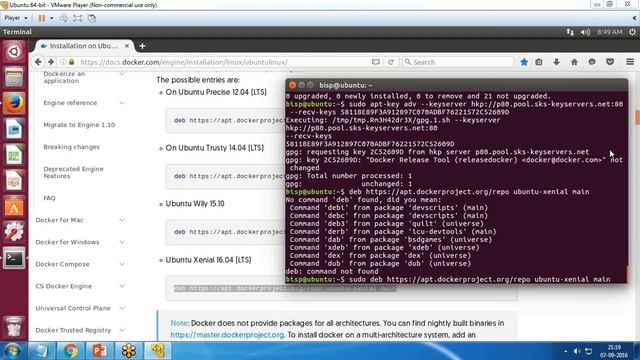Open Firefox chat bubble icon
Viewport: 640px width, 360px height.
click(592, 62)
